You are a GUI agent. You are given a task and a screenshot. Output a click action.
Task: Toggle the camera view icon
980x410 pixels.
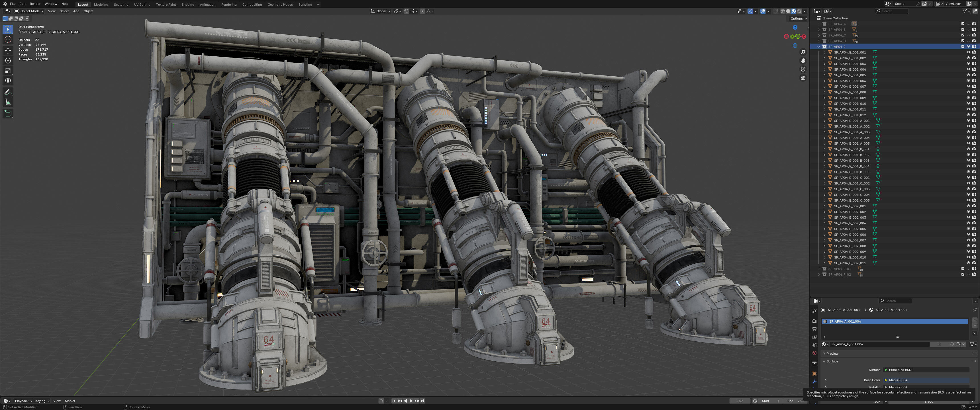pos(803,69)
